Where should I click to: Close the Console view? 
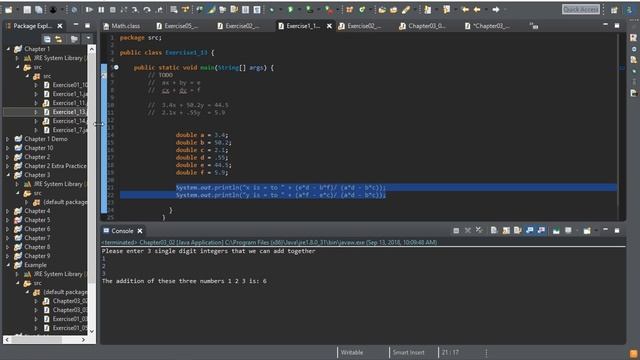(140, 231)
